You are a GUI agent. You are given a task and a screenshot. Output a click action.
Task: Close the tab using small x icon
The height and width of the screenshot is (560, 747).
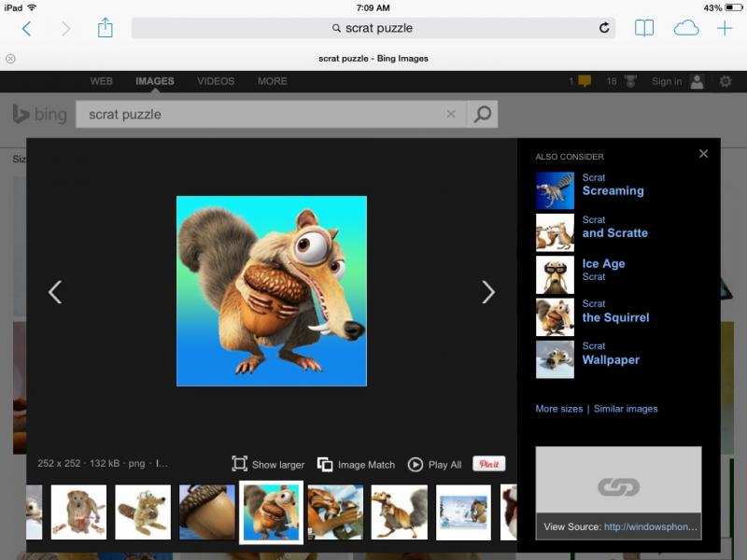click(x=10, y=59)
